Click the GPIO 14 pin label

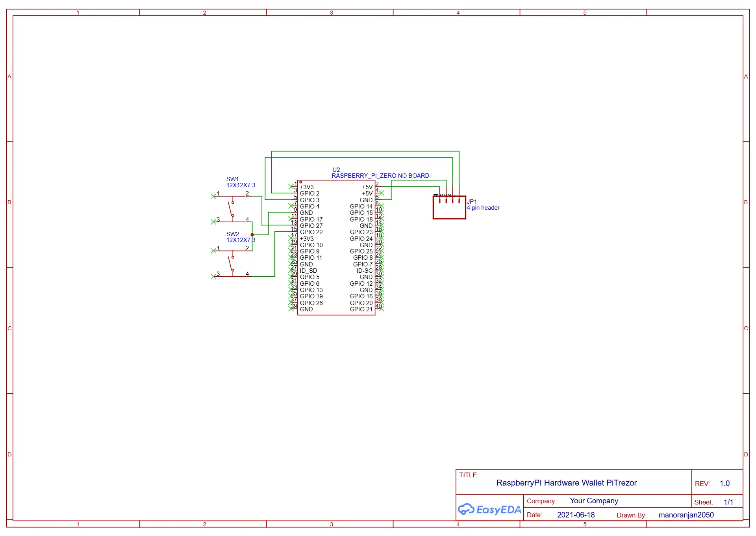(x=361, y=207)
